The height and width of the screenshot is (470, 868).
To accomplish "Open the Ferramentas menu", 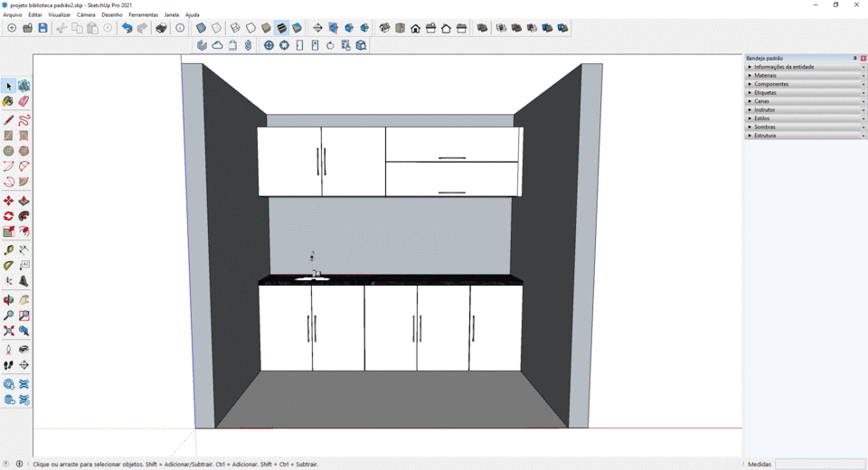I will pyautogui.click(x=144, y=15).
